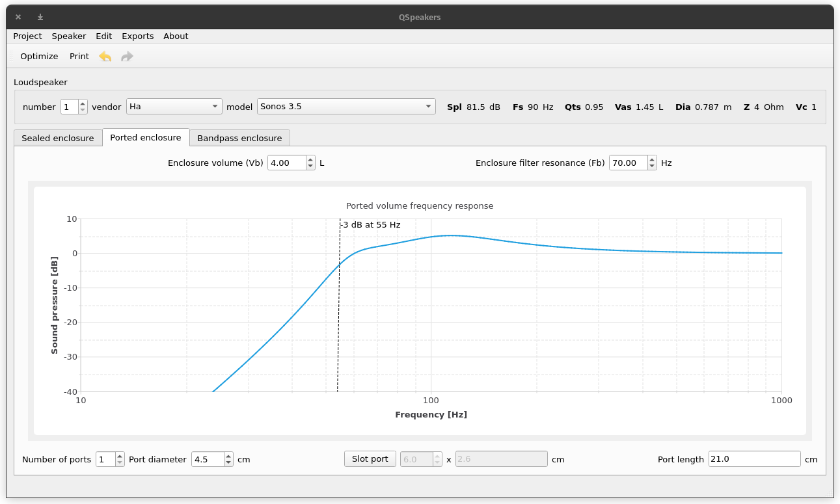Open the Exports menu
840x504 pixels.
[x=137, y=36]
